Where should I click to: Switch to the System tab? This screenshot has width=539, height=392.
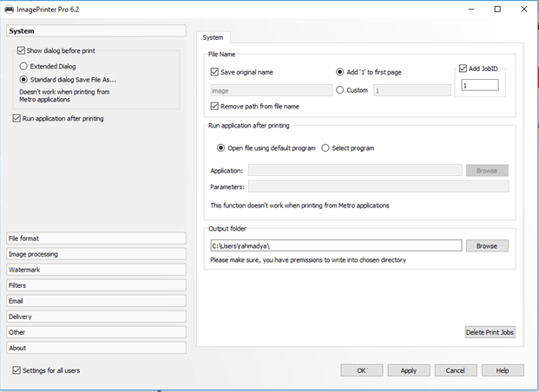click(214, 37)
